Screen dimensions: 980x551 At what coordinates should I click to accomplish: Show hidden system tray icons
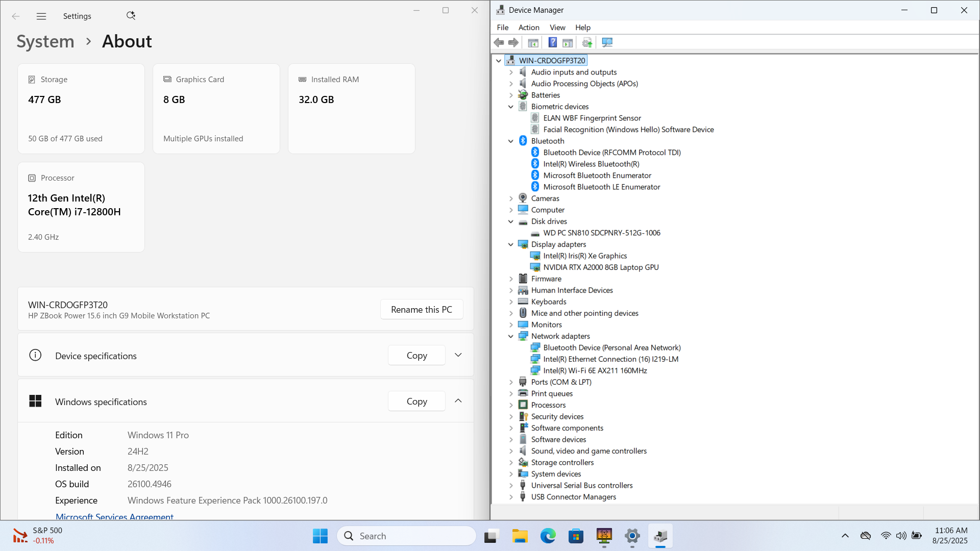pos(845,536)
